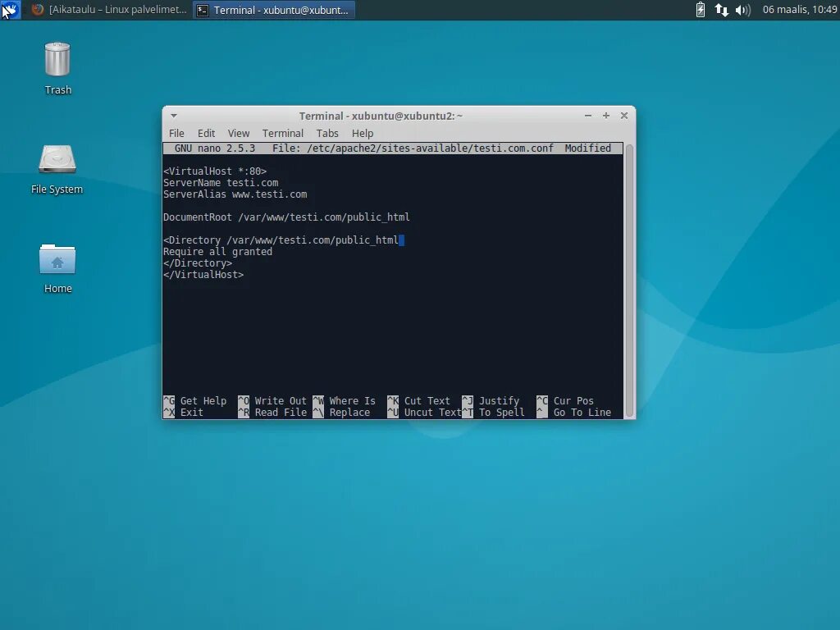Minimize the Terminal window
Viewport: 840px width, 630px height.
point(587,116)
